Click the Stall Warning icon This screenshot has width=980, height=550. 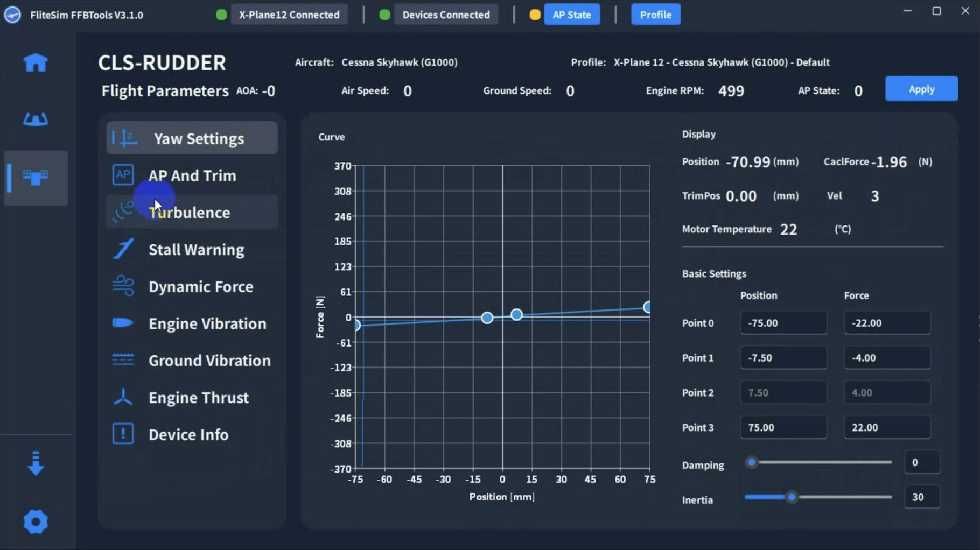pos(123,249)
